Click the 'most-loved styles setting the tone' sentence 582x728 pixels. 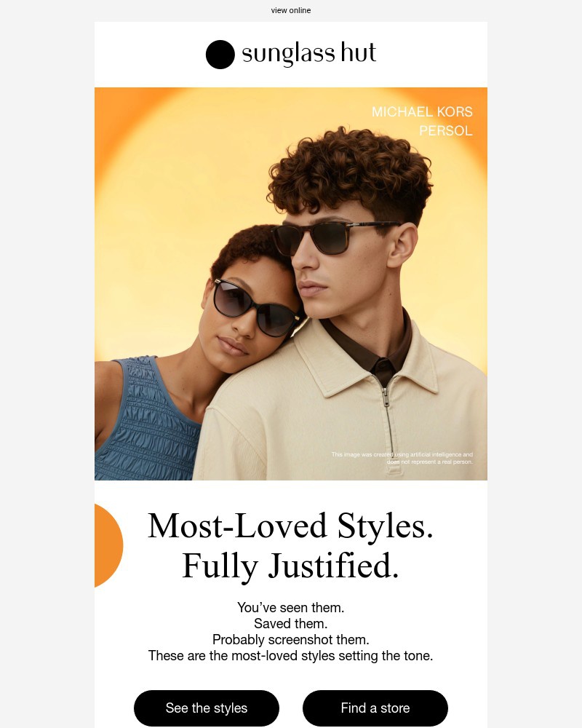(x=290, y=656)
